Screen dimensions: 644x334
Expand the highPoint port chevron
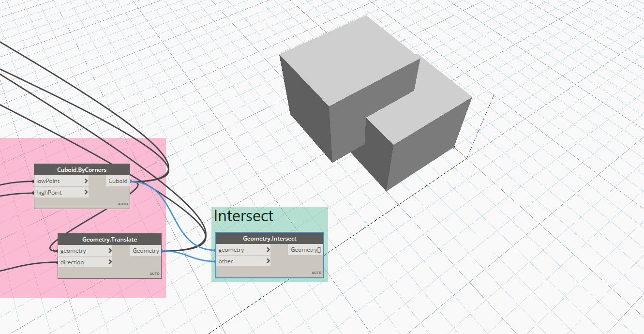pyautogui.click(x=86, y=193)
